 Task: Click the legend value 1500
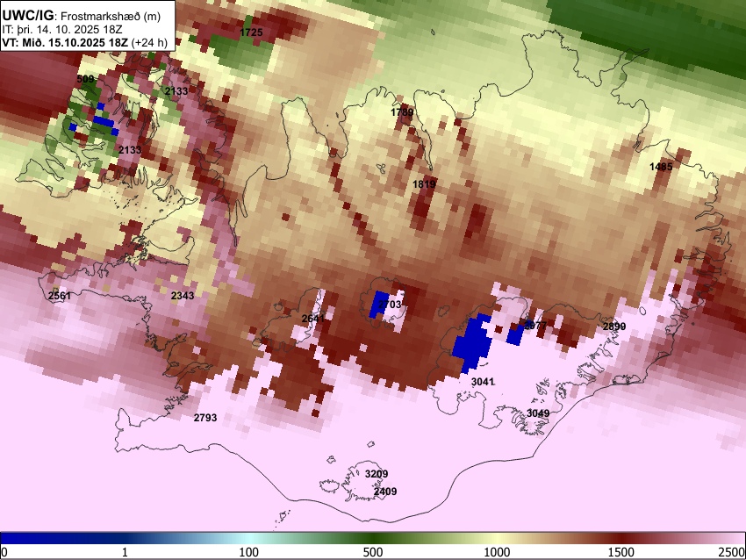point(621,552)
